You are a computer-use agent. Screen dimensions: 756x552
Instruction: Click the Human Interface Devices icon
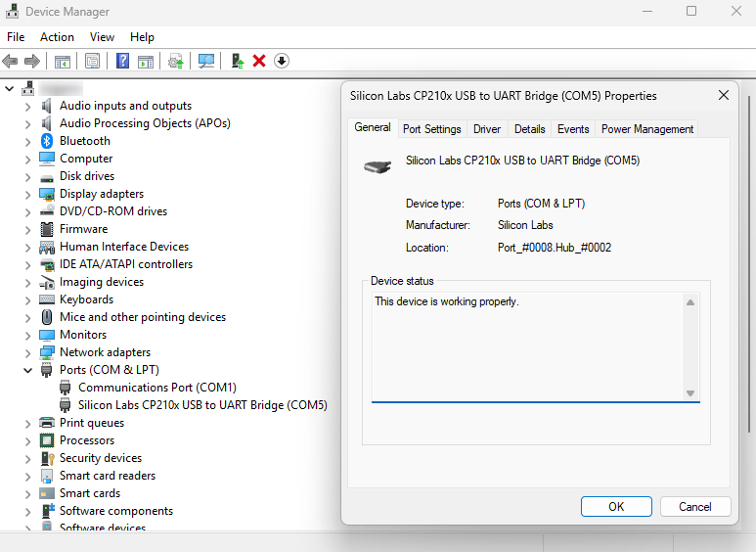[x=47, y=247]
